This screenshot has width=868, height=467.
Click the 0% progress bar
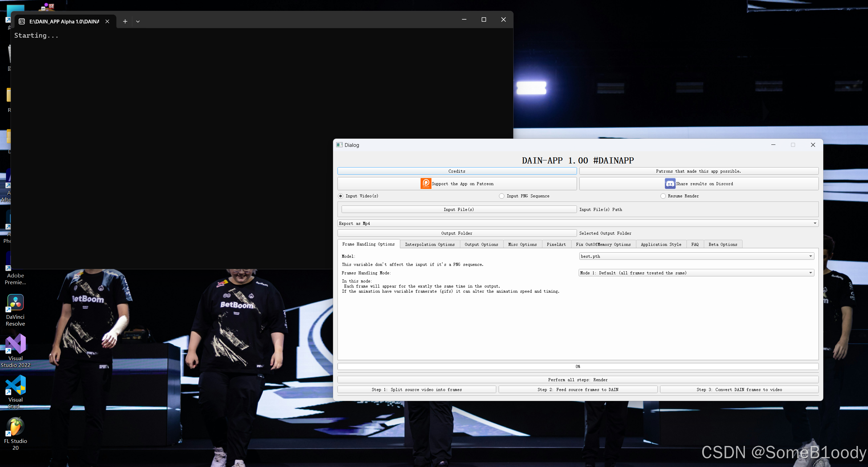click(578, 366)
